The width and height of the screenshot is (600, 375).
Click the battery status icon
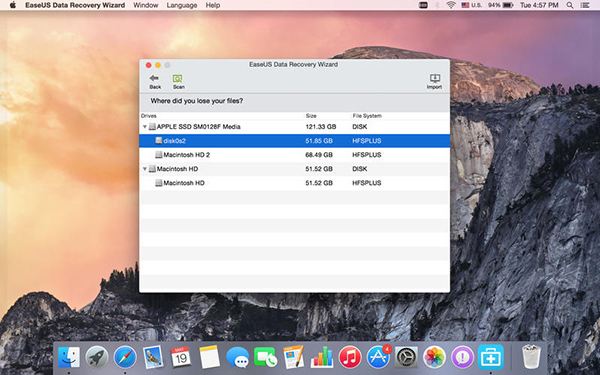508,5
